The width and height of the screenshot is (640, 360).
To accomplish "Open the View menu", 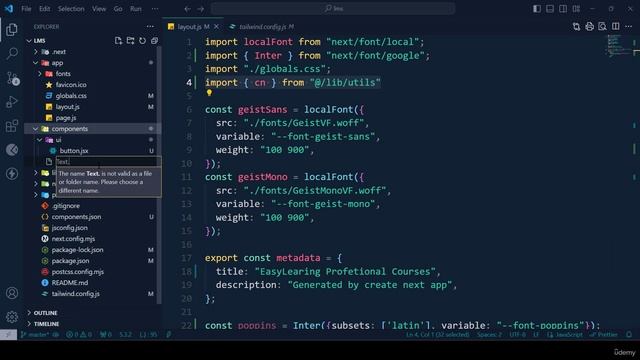I will (x=99, y=9).
